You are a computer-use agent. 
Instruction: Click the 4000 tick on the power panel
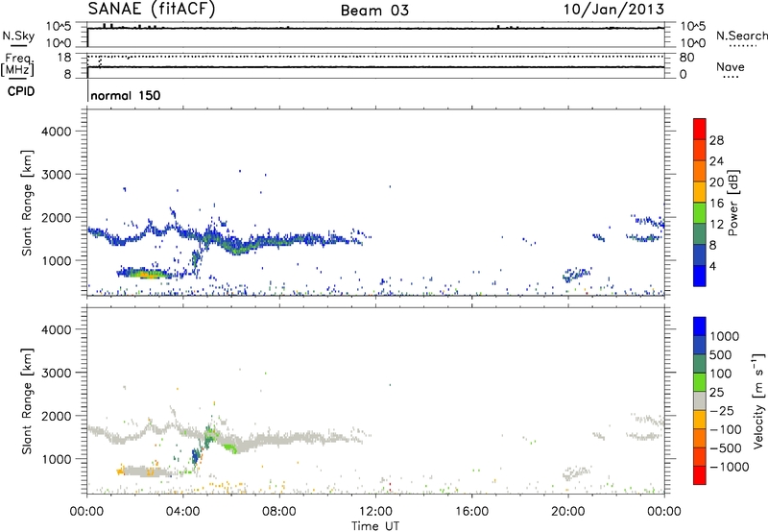pos(56,132)
